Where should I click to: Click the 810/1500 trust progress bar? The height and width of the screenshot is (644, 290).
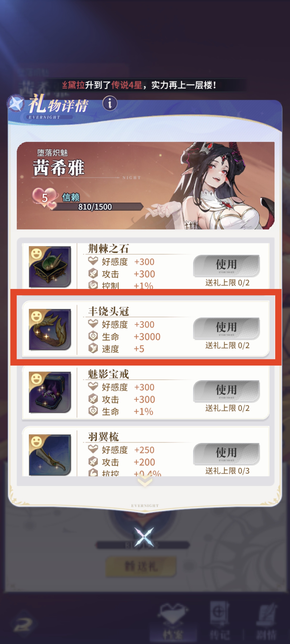pos(98,207)
